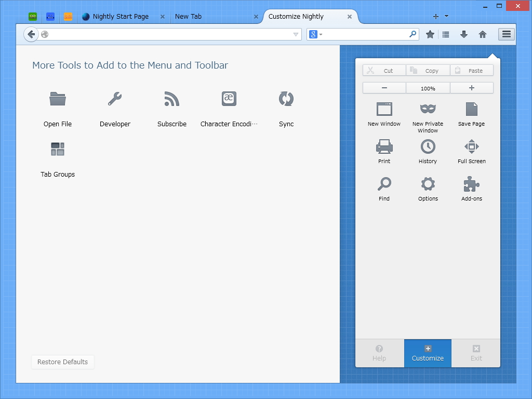The image size is (532, 399).
Task: Maximize the browser window
Action: 499,6
